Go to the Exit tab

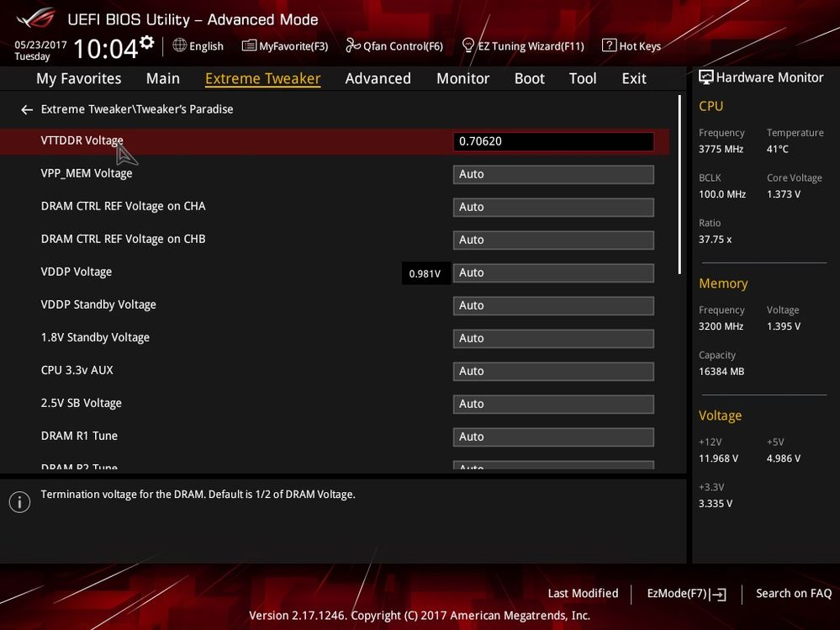(x=634, y=78)
